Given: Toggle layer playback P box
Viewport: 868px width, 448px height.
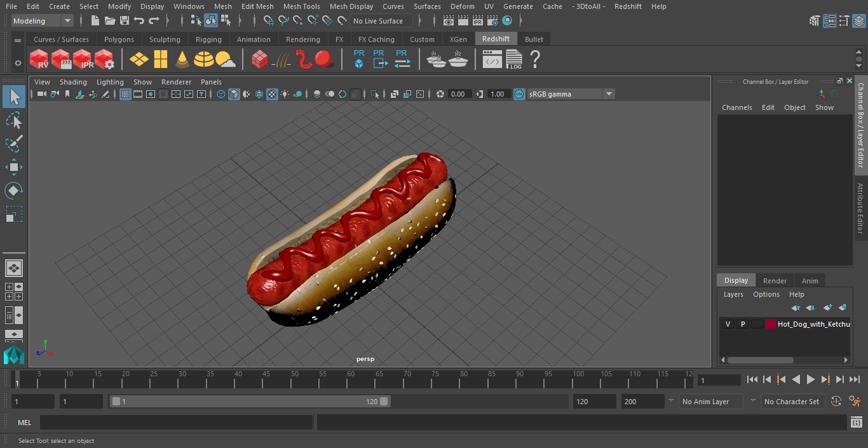Looking at the screenshot, I should tap(742, 324).
